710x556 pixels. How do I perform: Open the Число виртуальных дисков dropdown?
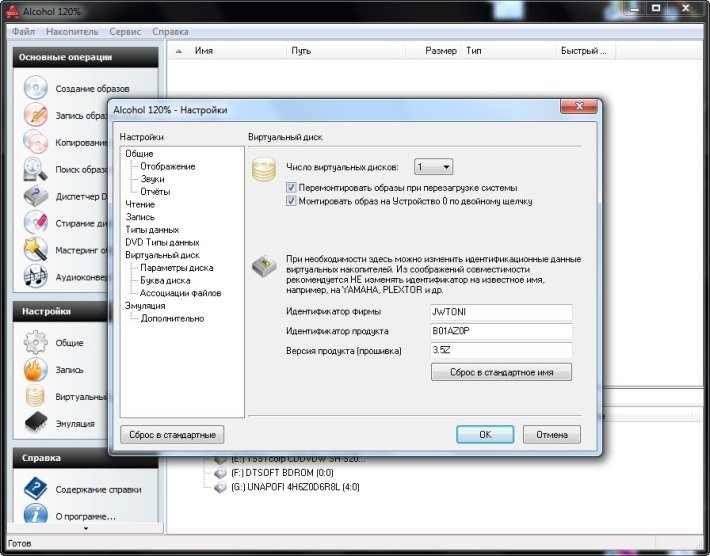tap(434, 167)
